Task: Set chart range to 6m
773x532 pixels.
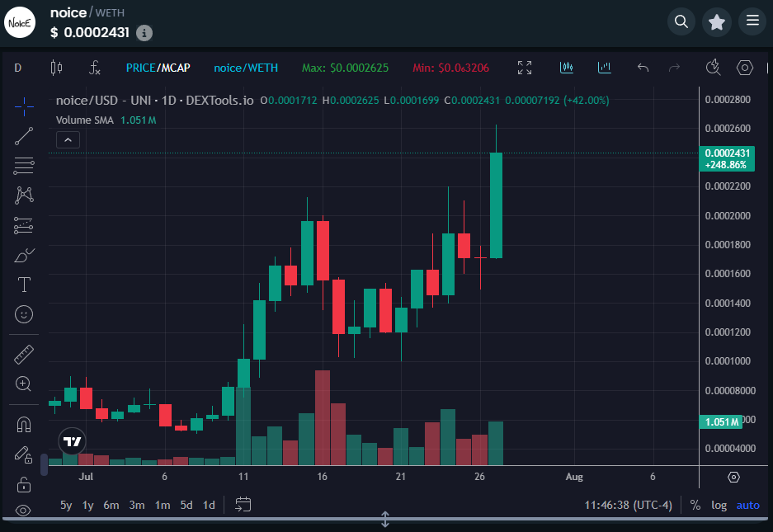Action: pyautogui.click(x=111, y=506)
